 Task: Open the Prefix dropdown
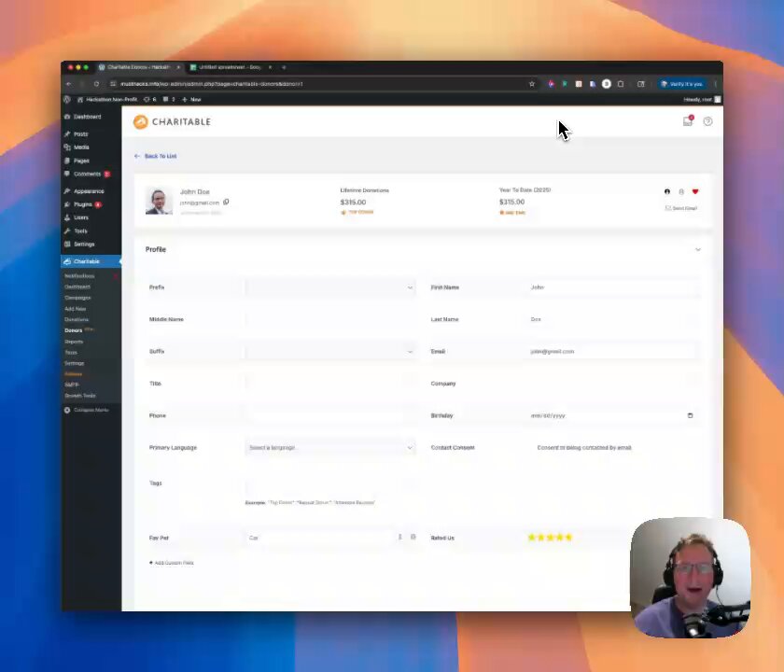click(x=330, y=287)
